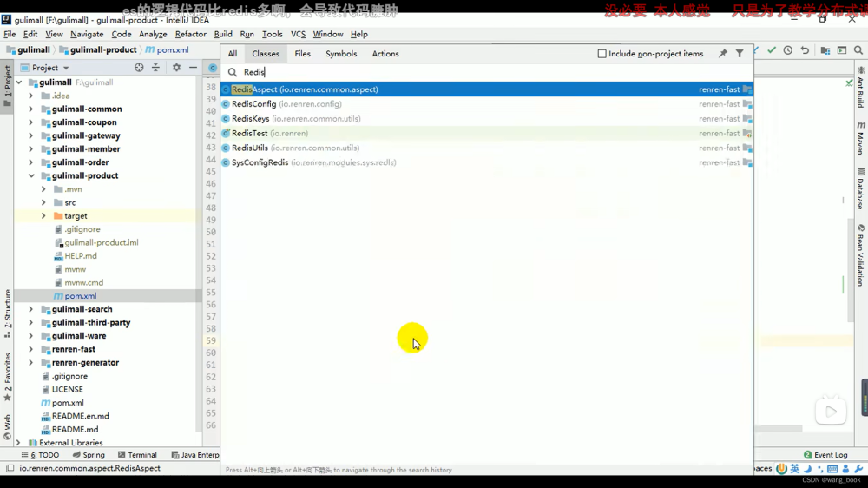The image size is (868, 488).
Task: Expand the gulimall-common module
Action: 31,109
